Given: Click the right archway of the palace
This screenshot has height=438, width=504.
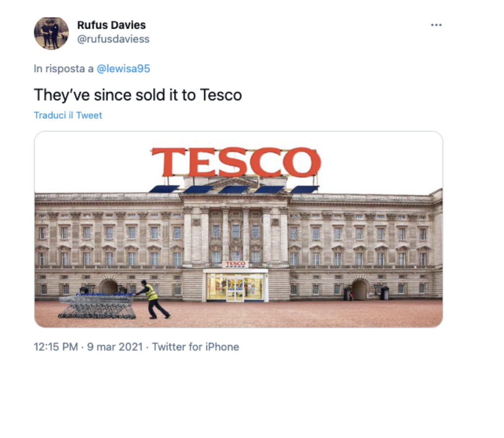Looking at the screenshot, I should [x=359, y=290].
